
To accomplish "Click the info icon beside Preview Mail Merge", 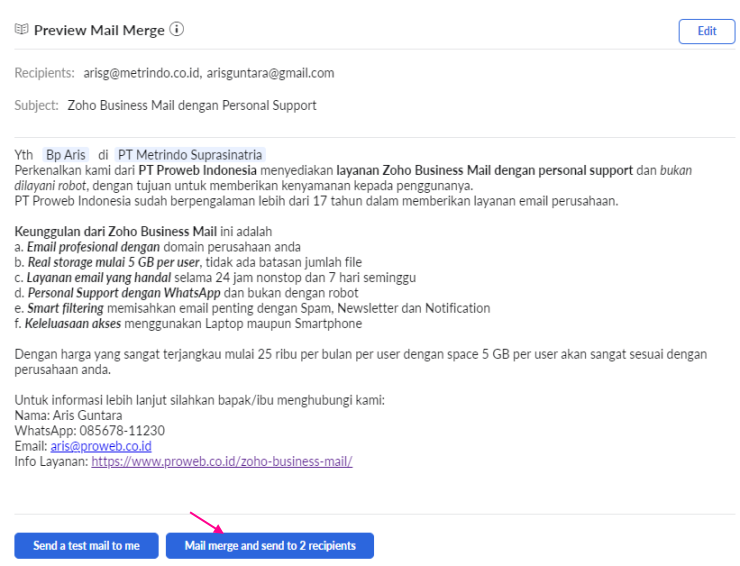I will (x=177, y=29).
